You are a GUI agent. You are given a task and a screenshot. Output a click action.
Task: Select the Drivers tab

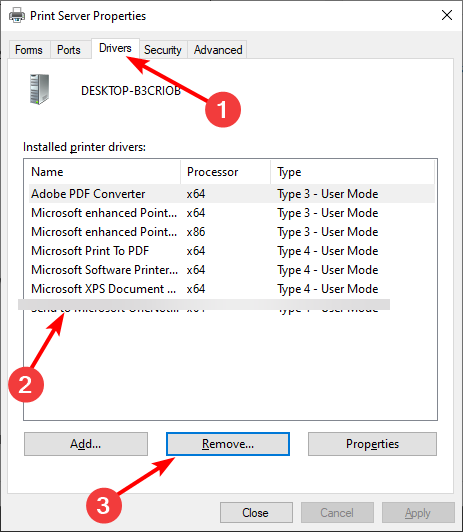(x=115, y=48)
